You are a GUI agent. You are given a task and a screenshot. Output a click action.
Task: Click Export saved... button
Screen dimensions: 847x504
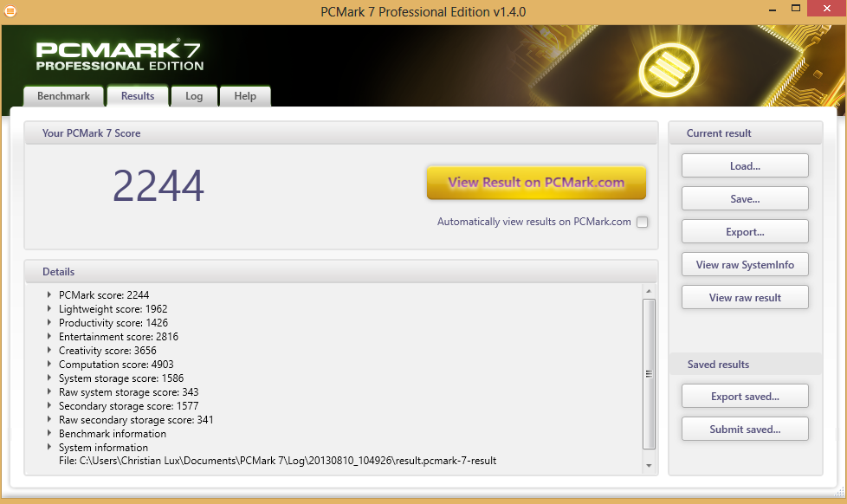tap(745, 397)
